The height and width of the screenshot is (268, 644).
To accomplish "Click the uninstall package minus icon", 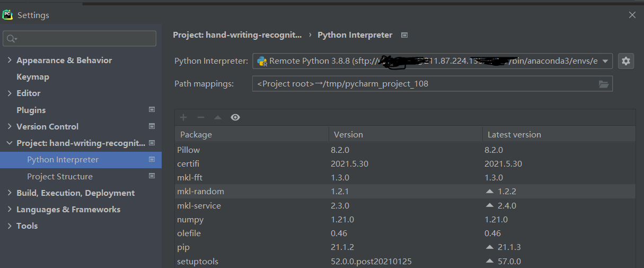I will point(200,117).
